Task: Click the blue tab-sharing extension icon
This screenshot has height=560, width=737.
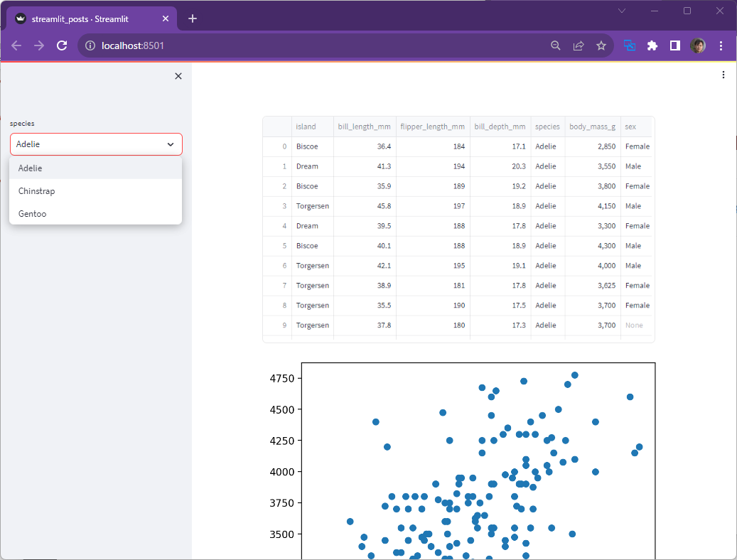Action: (x=628, y=45)
